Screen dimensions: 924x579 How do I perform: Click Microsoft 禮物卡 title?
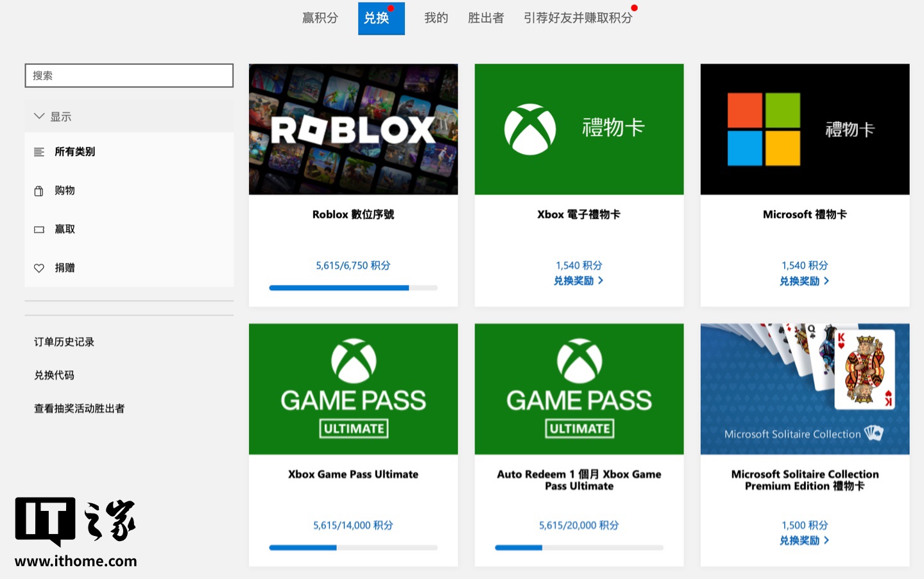[x=805, y=214]
